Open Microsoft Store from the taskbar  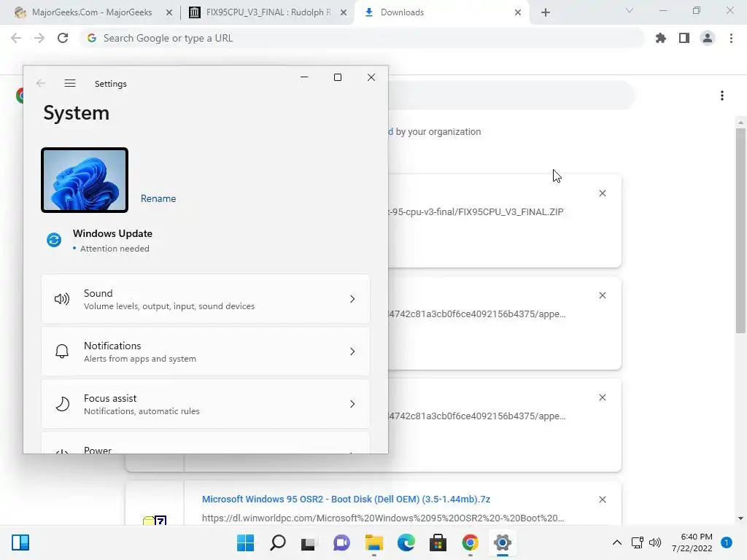pyautogui.click(x=438, y=542)
